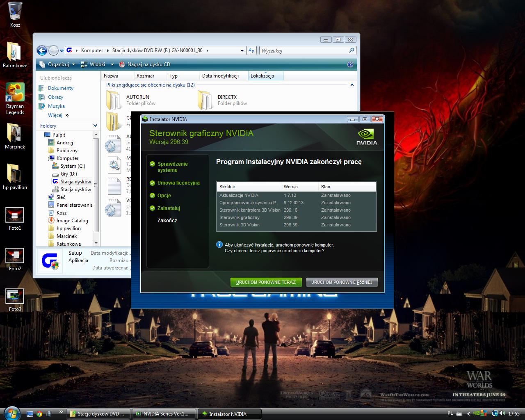Screen dimensions: 525x420
Task: Go back in the Explorer window
Action: coord(42,50)
